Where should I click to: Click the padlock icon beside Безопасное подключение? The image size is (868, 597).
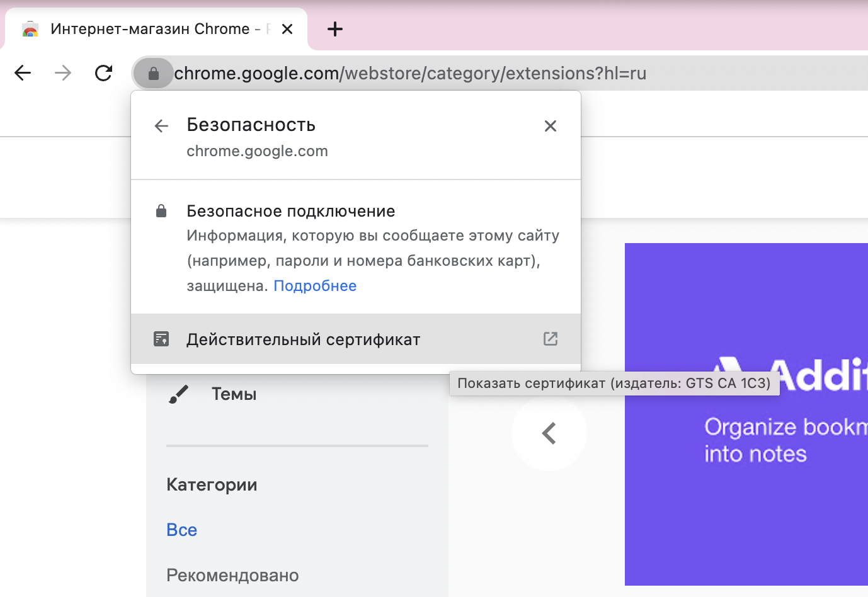pyautogui.click(x=162, y=210)
